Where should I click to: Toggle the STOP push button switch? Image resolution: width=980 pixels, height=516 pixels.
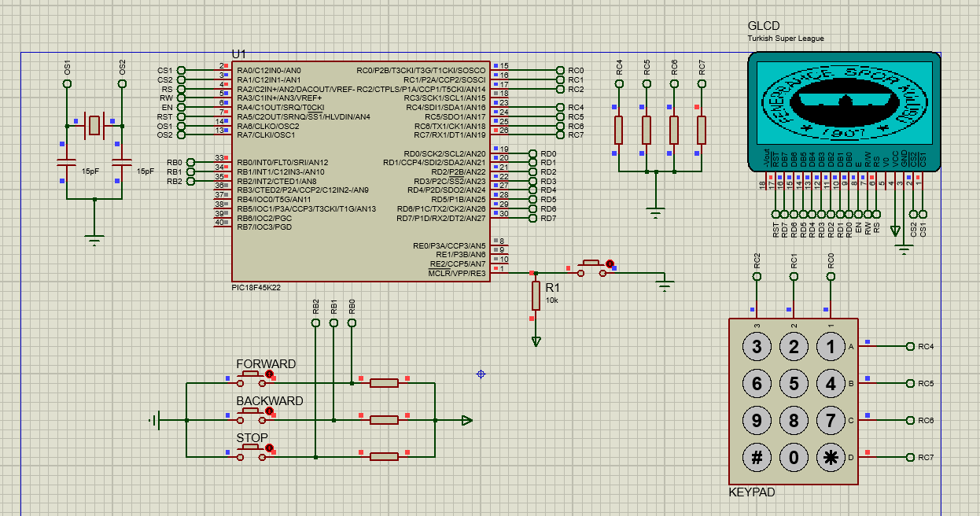[x=253, y=452]
